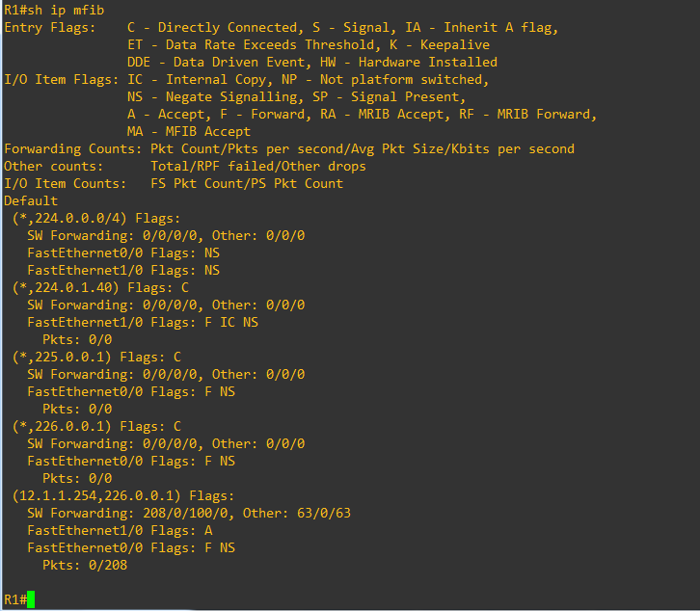Click 'Other: 63/0/63' counter text

pos(297,514)
